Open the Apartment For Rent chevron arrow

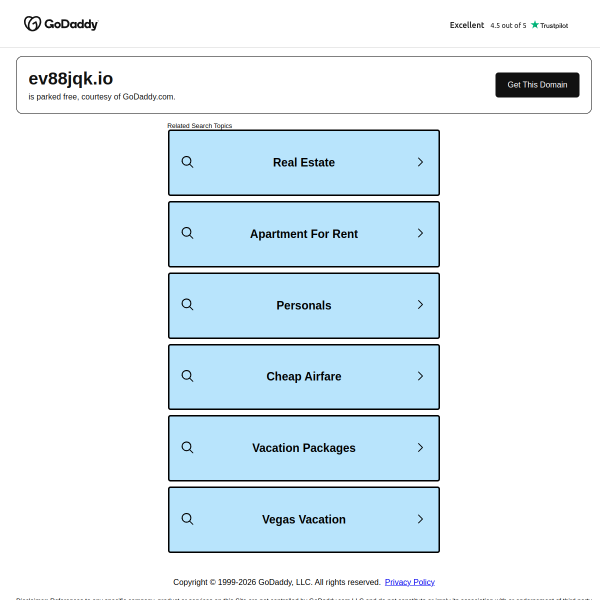pyautogui.click(x=420, y=233)
